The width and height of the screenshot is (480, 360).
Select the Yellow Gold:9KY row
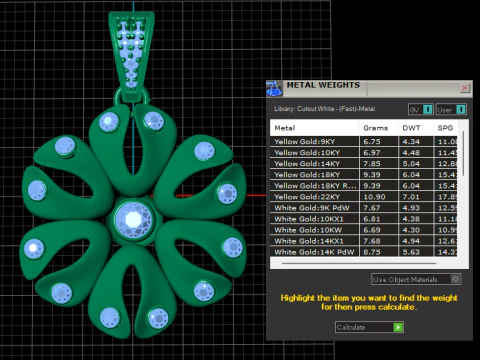(x=363, y=141)
